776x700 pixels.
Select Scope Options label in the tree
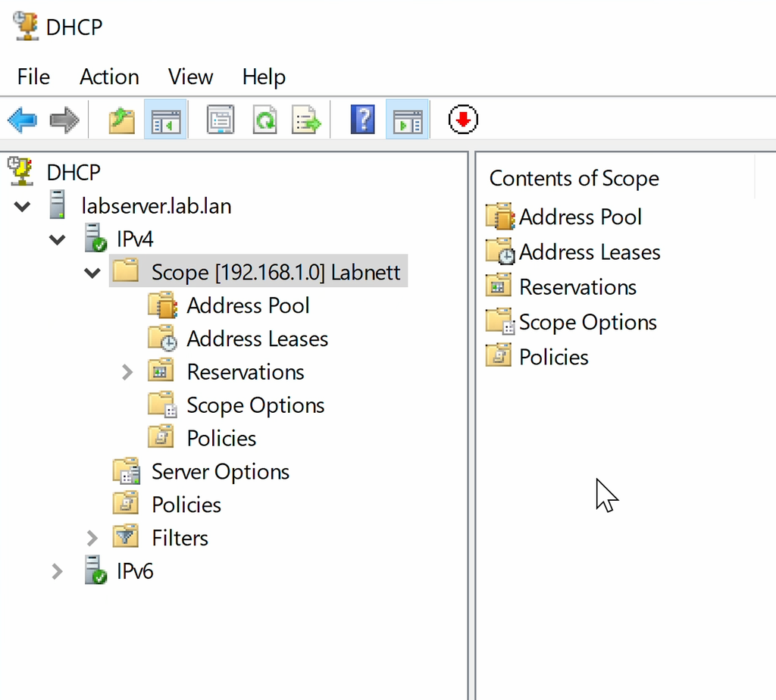tap(255, 405)
